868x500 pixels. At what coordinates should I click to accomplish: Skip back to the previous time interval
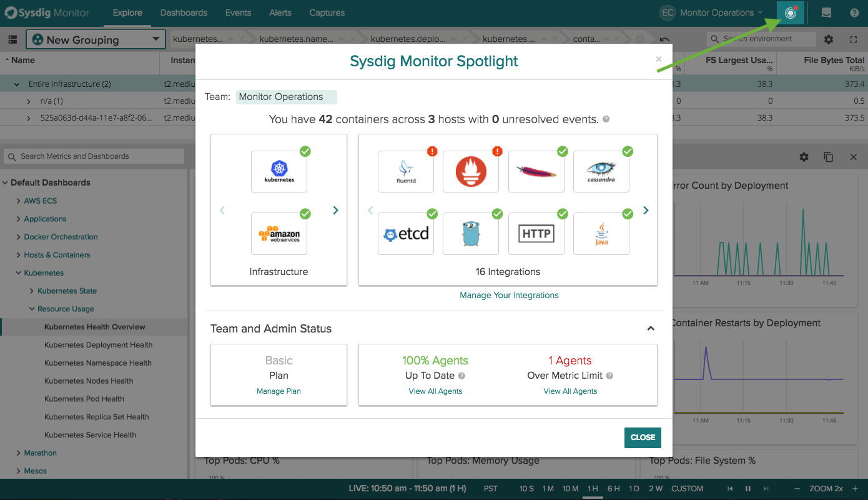[729, 489]
